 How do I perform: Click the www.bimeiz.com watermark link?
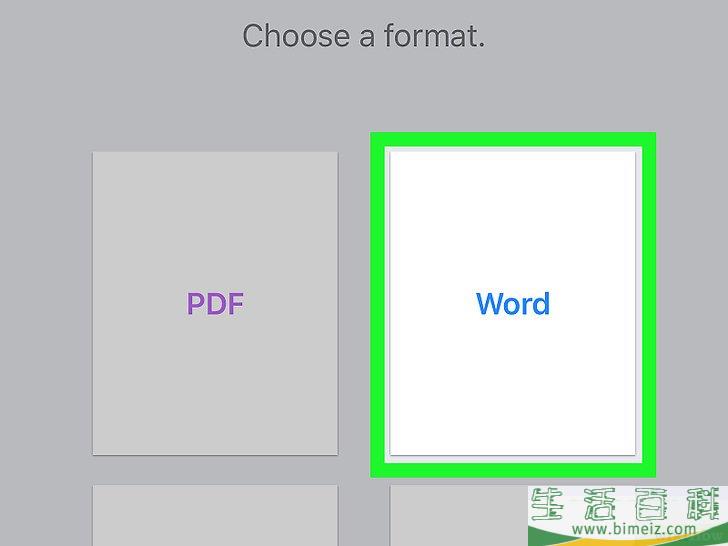(x=634, y=529)
